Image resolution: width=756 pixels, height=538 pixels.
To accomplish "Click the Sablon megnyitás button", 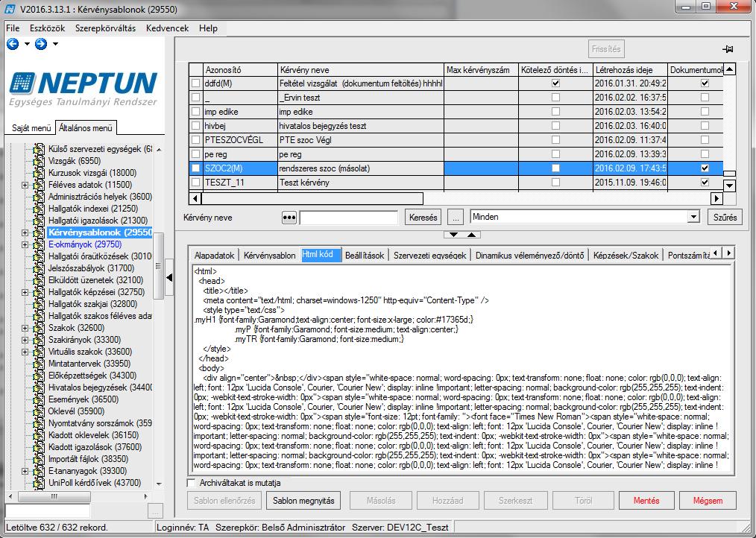I will pos(303,501).
